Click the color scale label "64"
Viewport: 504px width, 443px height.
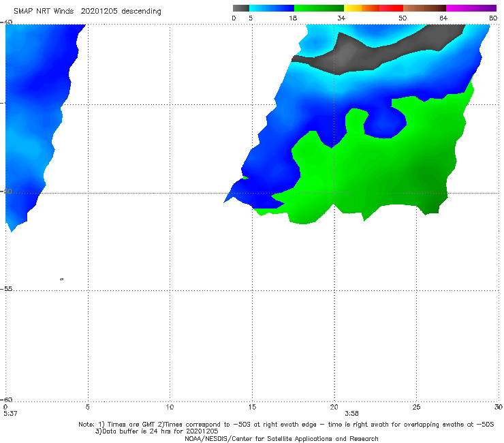click(x=443, y=18)
